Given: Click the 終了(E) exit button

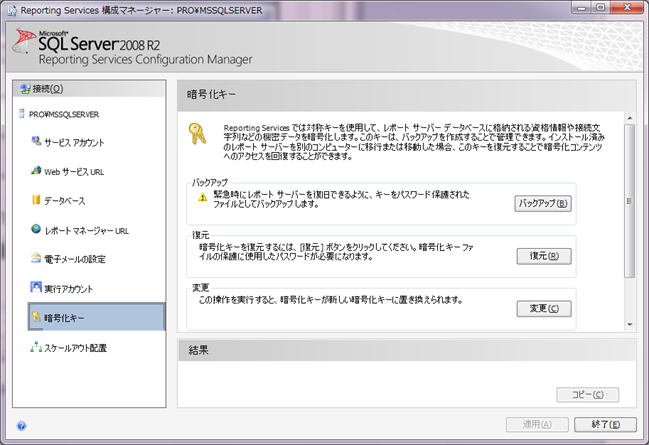Looking at the screenshot, I should [x=605, y=424].
